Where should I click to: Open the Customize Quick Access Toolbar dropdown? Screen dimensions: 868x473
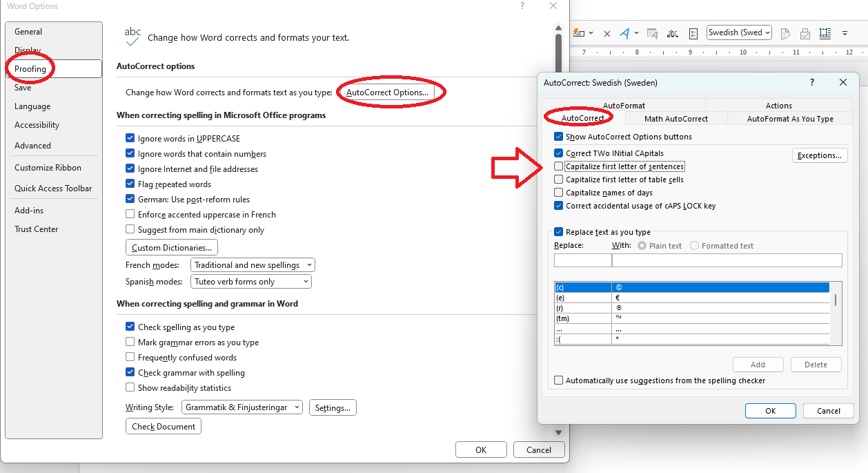pos(845,33)
